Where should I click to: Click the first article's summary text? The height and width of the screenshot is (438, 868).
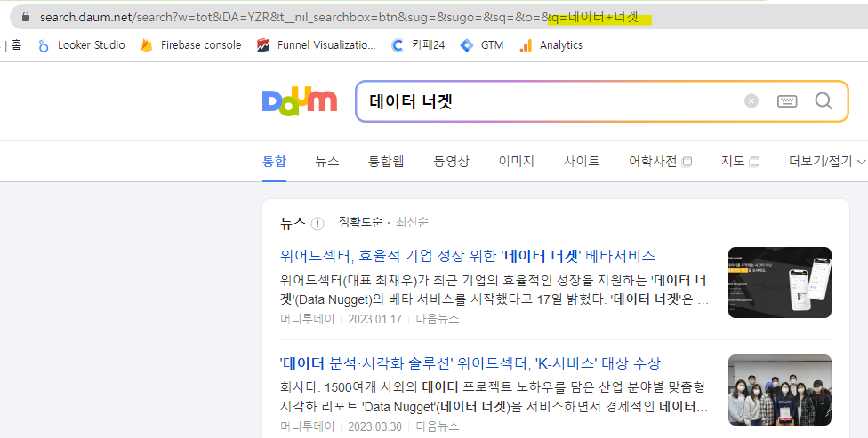click(x=494, y=290)
